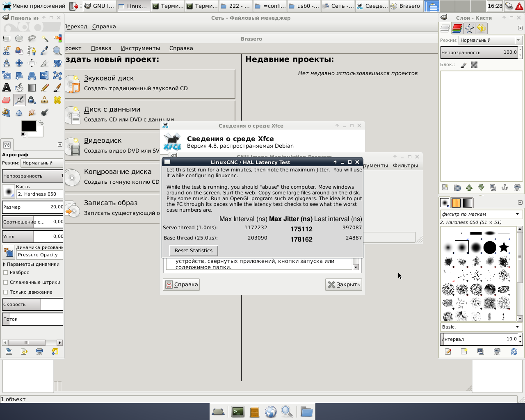
Task: Click the Reset Statistics button
Action: tap(194, 251)
